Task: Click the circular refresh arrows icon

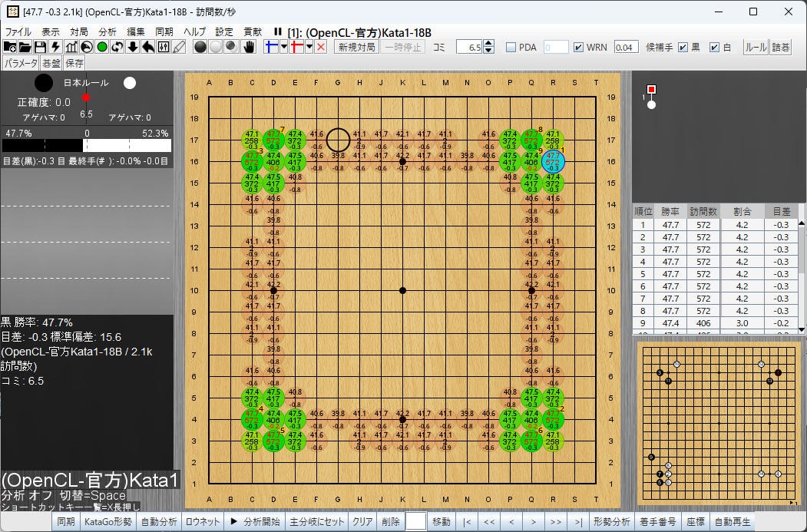Action: 117,48
